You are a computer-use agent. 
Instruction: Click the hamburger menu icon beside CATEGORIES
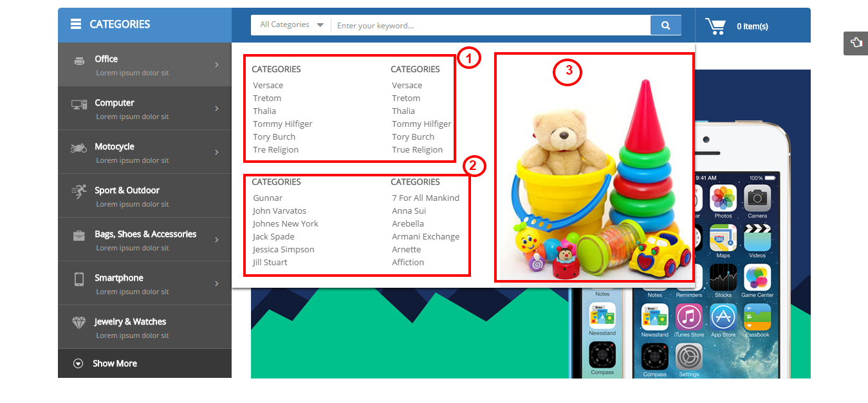(x=76, y=24)
